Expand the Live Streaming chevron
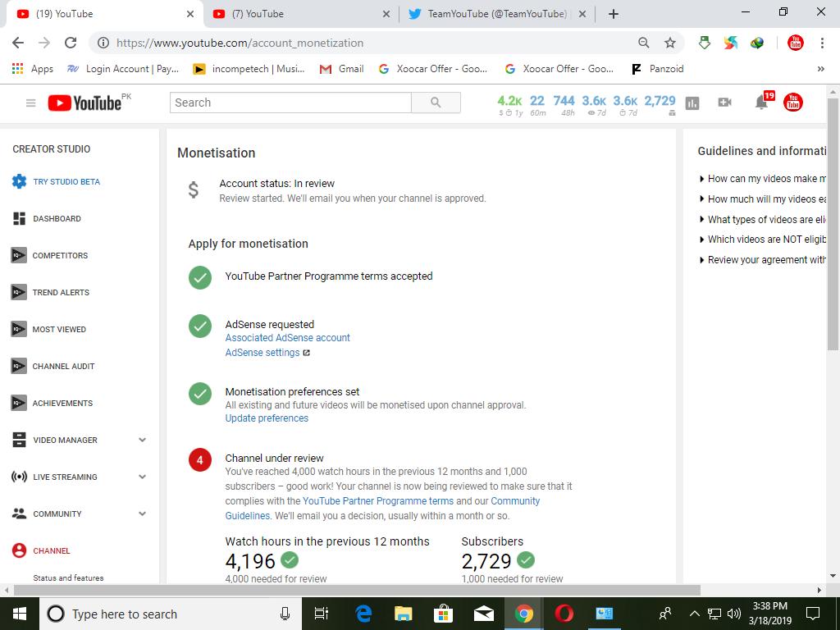 click(x=143, y=477)
